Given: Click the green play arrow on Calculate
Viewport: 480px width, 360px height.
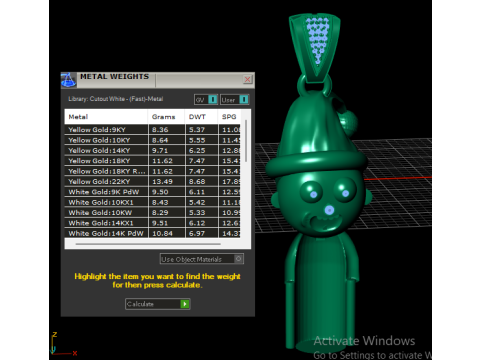Looking at the screenshot, I should click(185, 304).
